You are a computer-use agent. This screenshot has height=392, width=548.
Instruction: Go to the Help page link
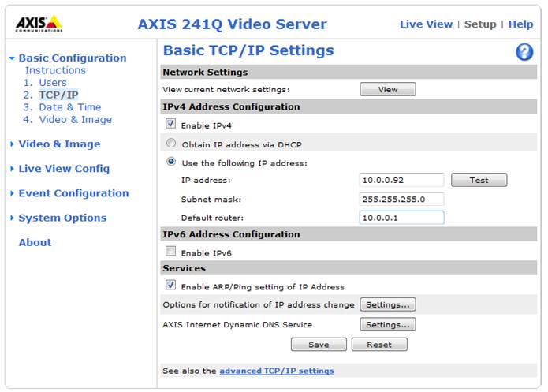click(x=520, y=24)
